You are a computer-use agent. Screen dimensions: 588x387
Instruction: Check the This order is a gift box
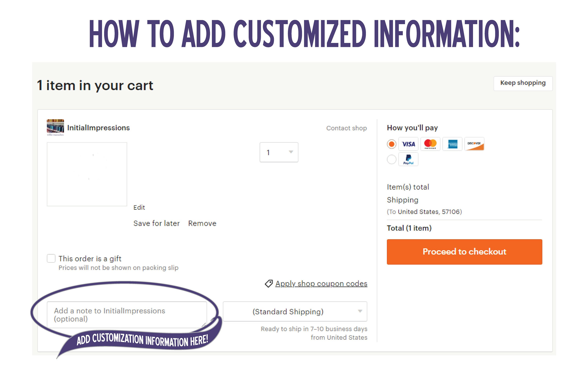(51, 258)
